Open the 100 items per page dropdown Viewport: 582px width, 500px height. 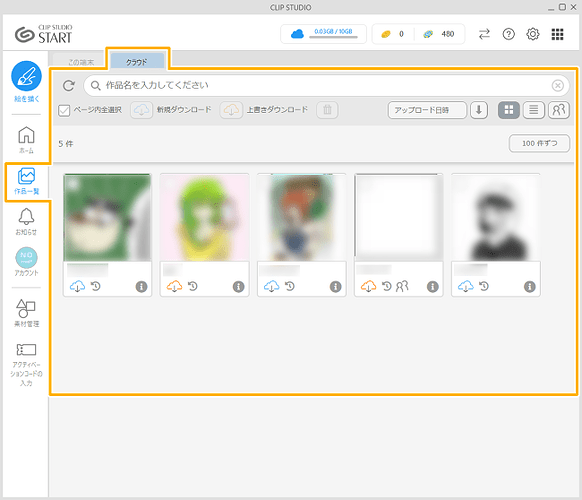[x=539, y=143]
